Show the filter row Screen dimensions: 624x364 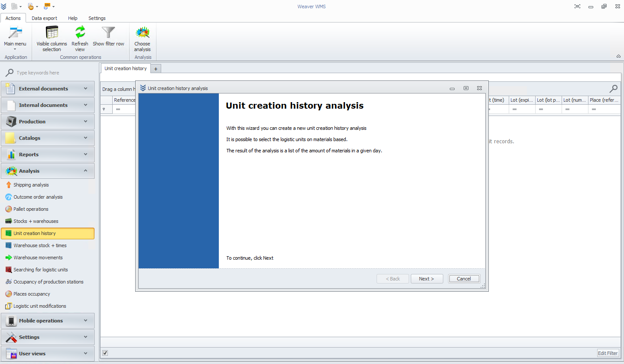(108, 36)
